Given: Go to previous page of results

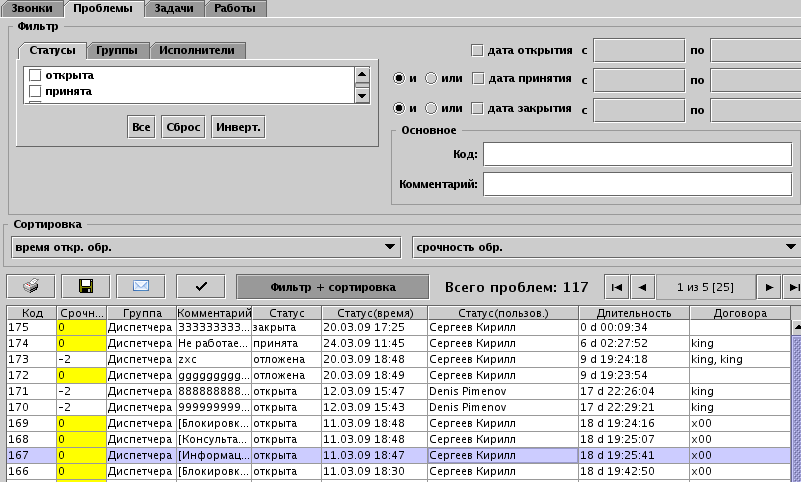Looking at the screenshot, I should tap(642, 287).
